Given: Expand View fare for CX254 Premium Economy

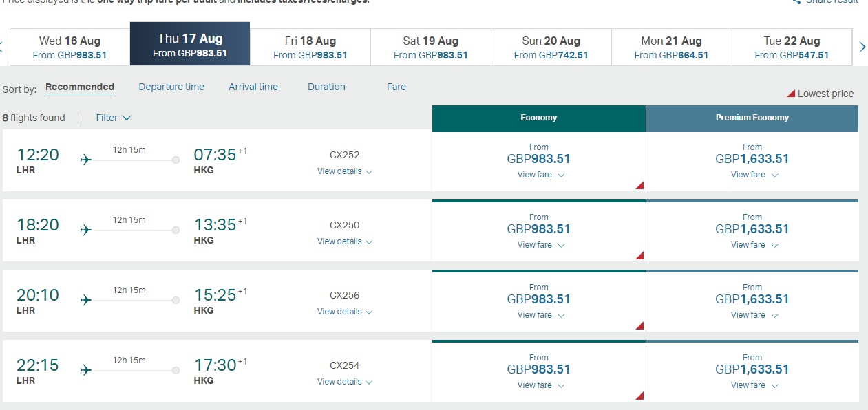Looking at the screenshot, I should 754,385.
